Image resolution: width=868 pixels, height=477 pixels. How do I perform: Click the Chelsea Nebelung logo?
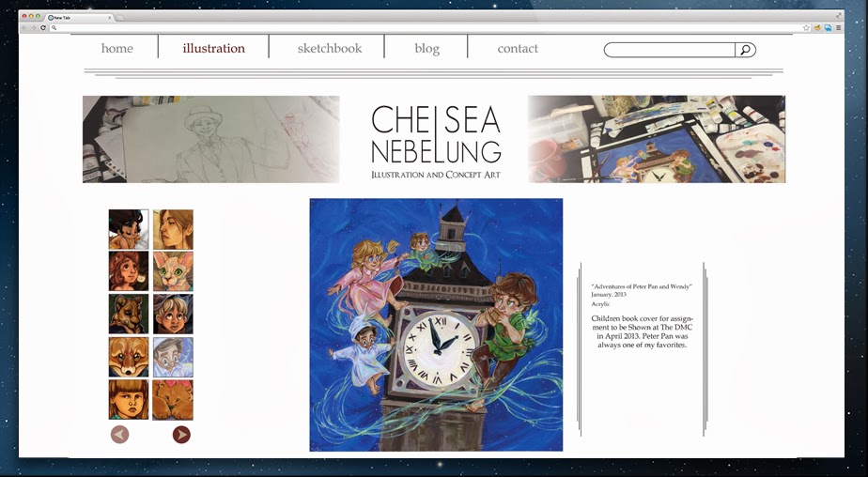pyautogui.click(x=436, y=141)
